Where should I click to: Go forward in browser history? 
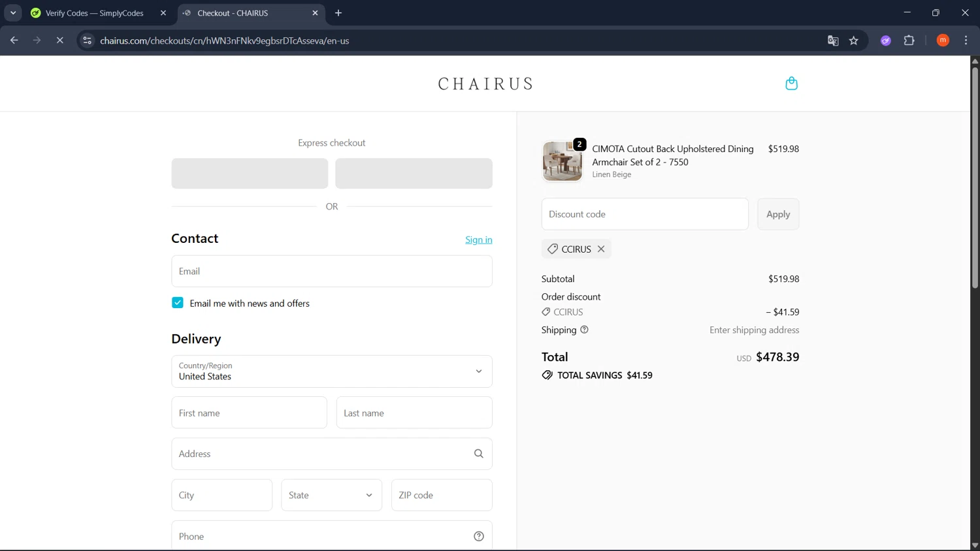click(37, 40)
